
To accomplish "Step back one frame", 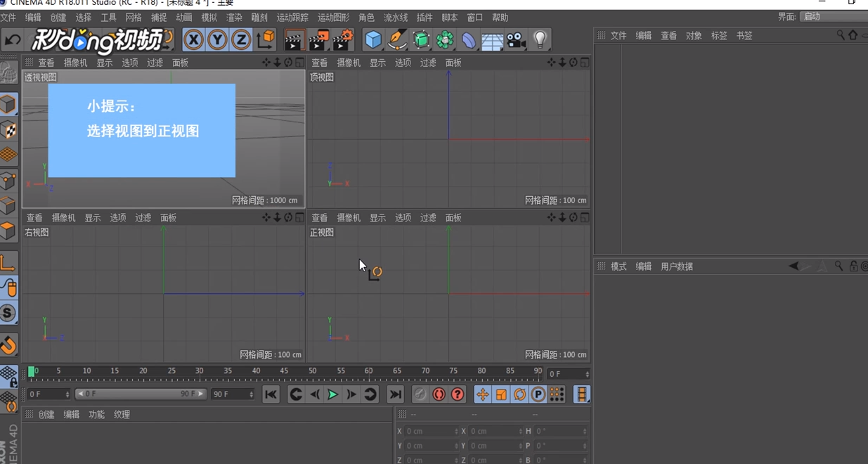I will coord(315,394).
